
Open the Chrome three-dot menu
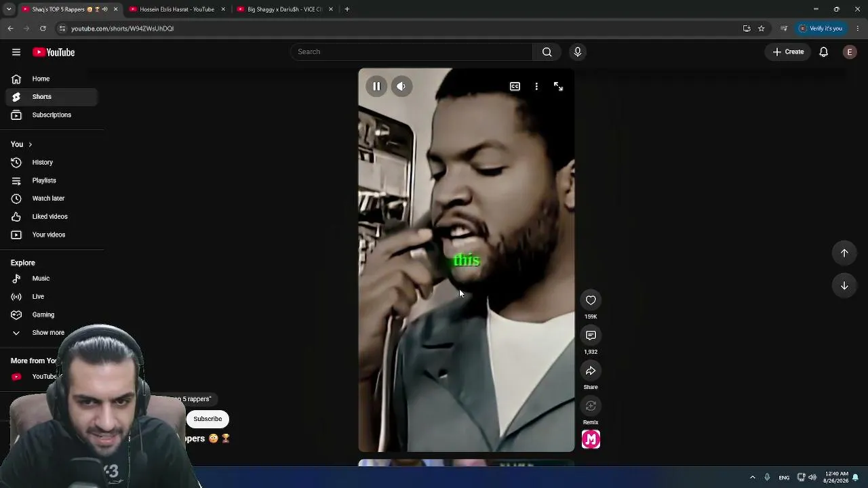[x=858, y=28]
